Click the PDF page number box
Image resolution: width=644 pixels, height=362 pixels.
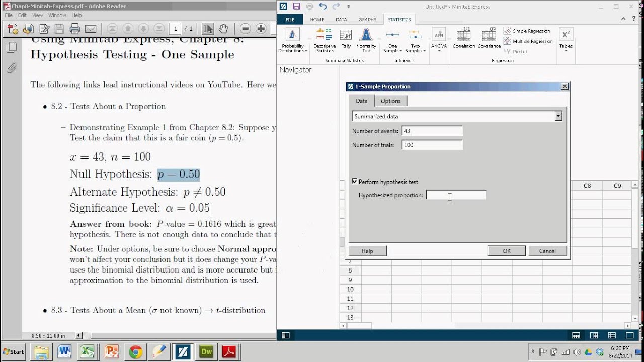(175, 29)
